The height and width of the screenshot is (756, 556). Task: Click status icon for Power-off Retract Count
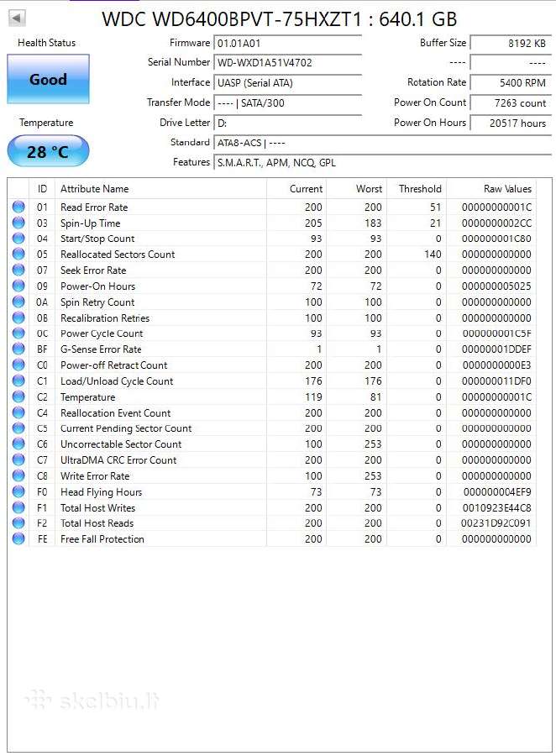18,365
